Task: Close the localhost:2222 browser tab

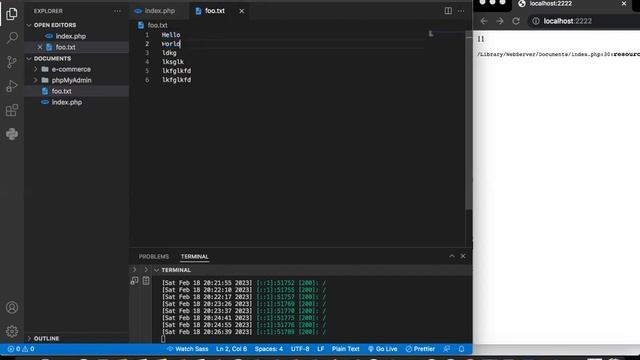Action: point(624,3)
